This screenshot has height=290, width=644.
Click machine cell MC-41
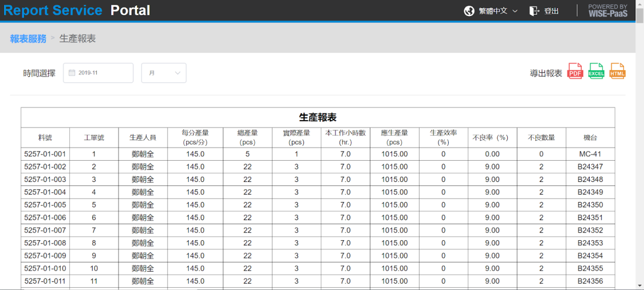coord(590,154)
